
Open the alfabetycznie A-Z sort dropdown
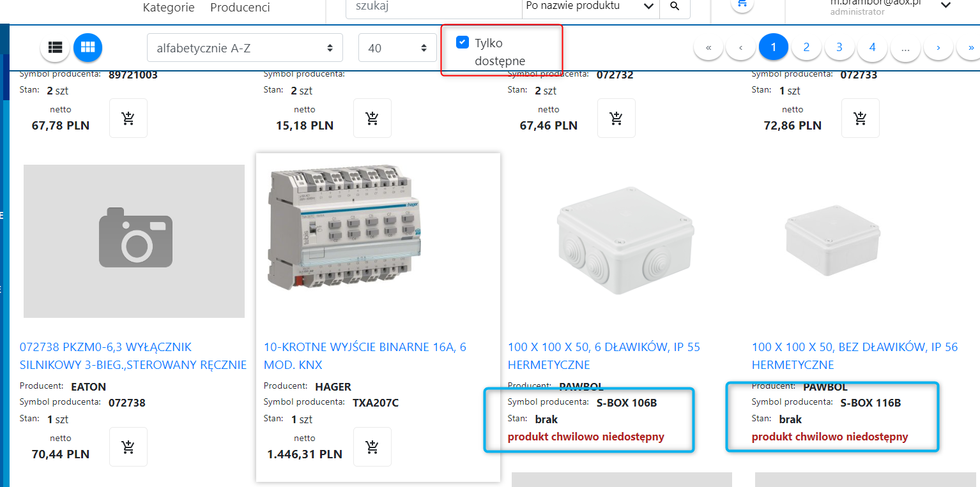point(245,48)
